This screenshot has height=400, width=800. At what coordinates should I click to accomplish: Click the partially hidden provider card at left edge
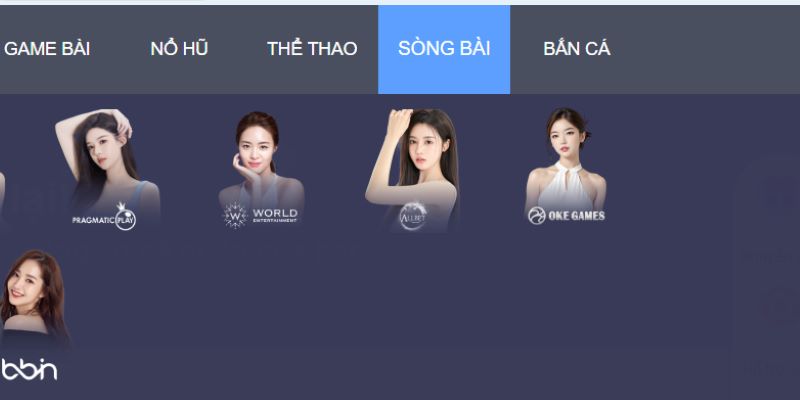(x=2, y=196)
